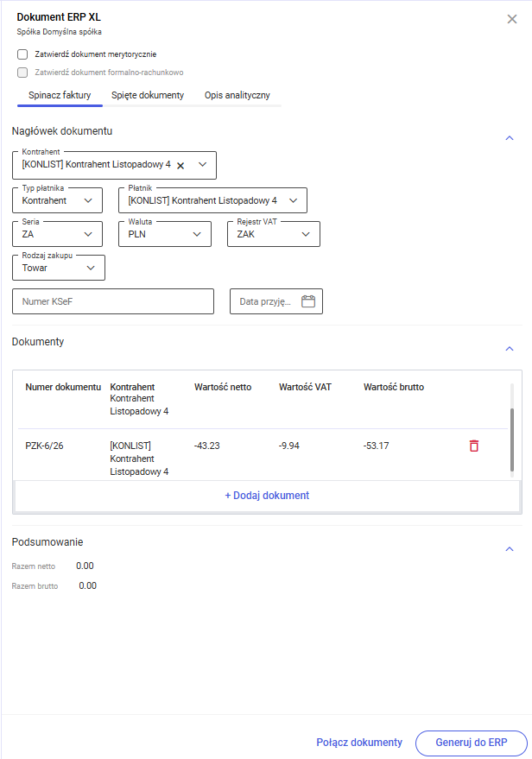
Task: Collapse the Podsumowanie section
Action: click(509, 549)
